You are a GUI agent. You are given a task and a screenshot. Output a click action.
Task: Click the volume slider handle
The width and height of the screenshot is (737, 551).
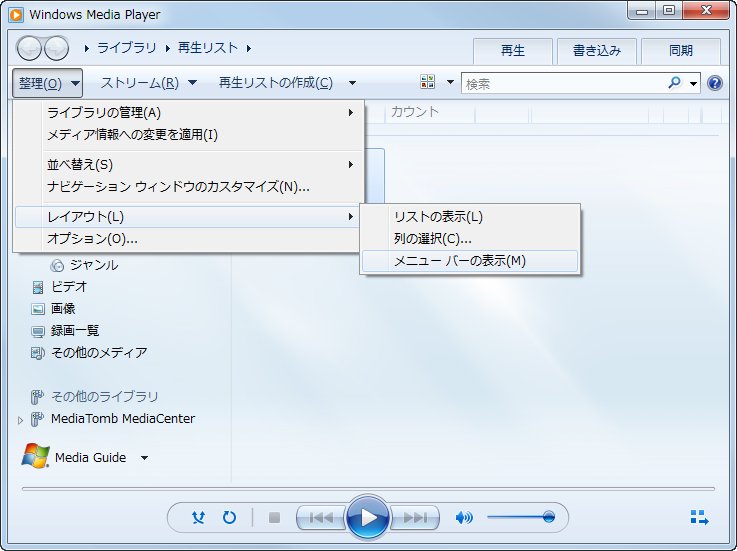549,517
